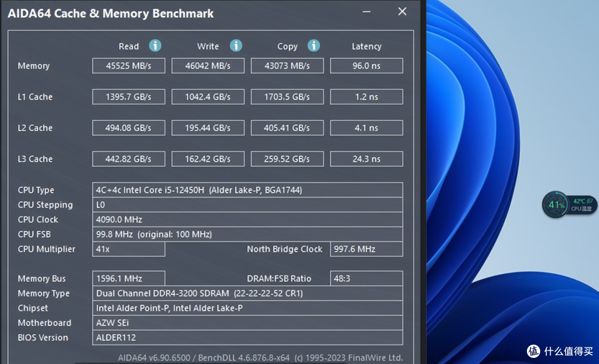Click Chipset field Intel Alder Point-P

247,308
